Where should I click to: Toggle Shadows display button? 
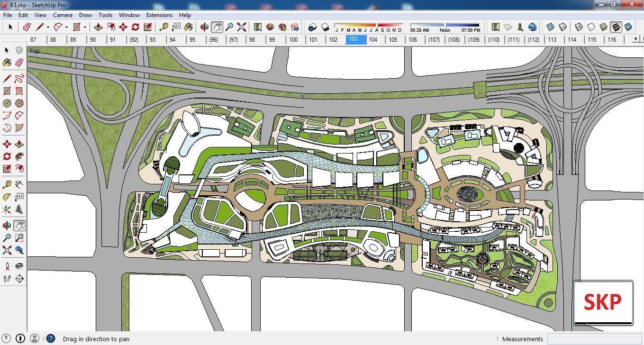(x=325, y=27)
